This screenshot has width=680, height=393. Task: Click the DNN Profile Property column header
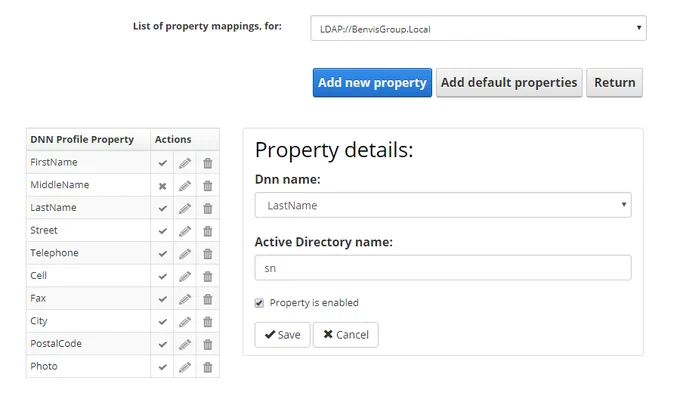pos(88,139)
